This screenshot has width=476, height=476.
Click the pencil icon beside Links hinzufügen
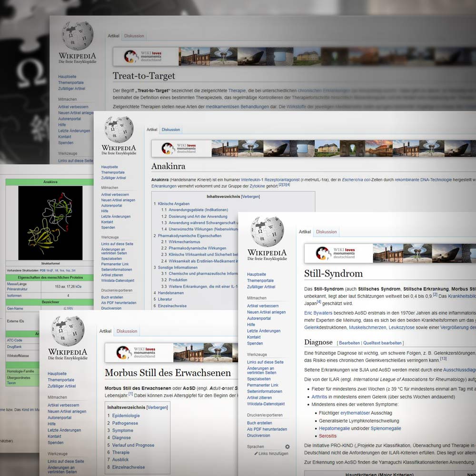[256, 454]
